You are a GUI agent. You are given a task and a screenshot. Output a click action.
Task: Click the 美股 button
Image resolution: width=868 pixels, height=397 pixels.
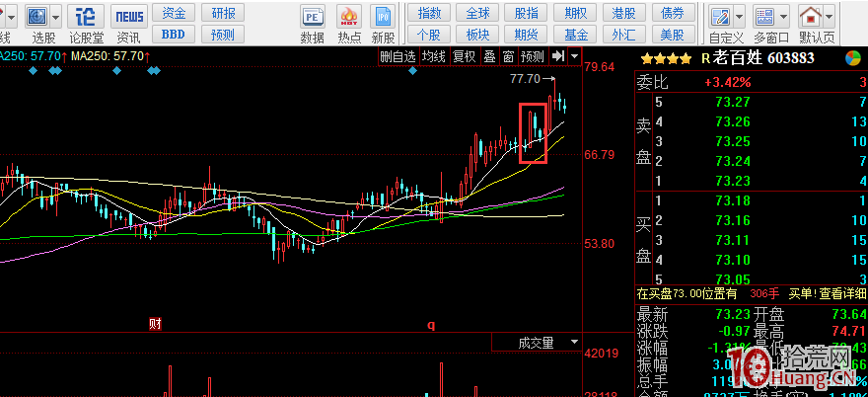coord(673,35)
